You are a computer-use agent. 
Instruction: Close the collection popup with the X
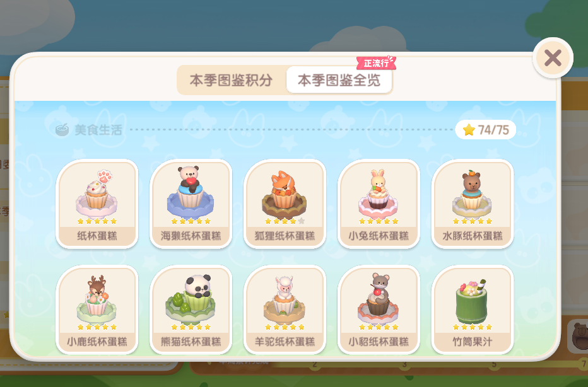[x=553, y=58]
